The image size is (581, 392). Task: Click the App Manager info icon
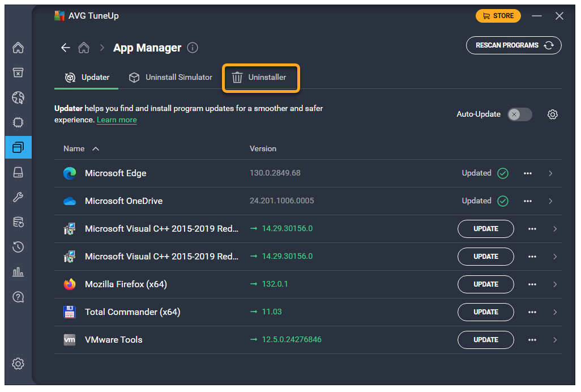(x=193, y=48)
